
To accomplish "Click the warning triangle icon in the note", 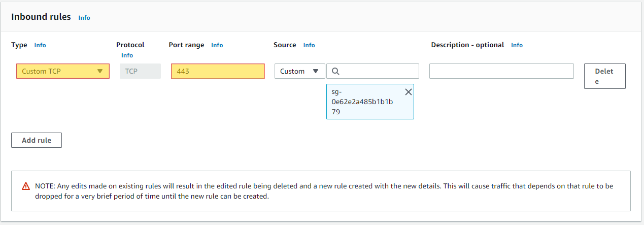I will coord(26,186).
